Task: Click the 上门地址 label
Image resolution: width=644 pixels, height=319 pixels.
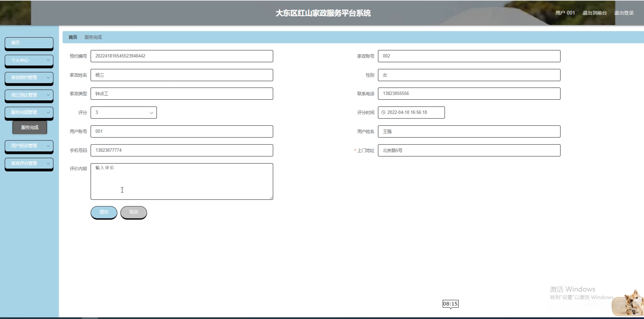Action: pos(366,150)
